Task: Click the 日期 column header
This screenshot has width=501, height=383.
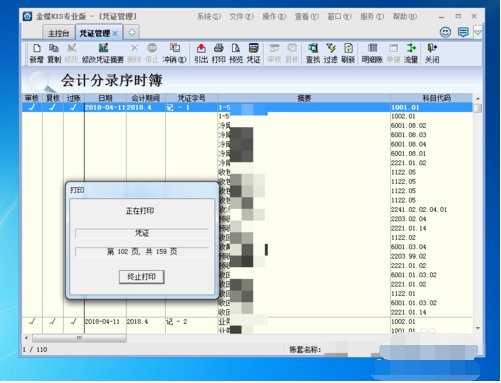Action: point(105,98)
